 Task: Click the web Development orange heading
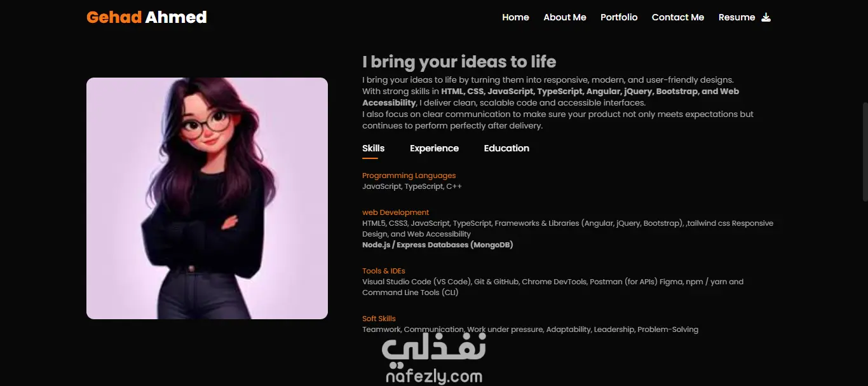(x=396, y=212)
